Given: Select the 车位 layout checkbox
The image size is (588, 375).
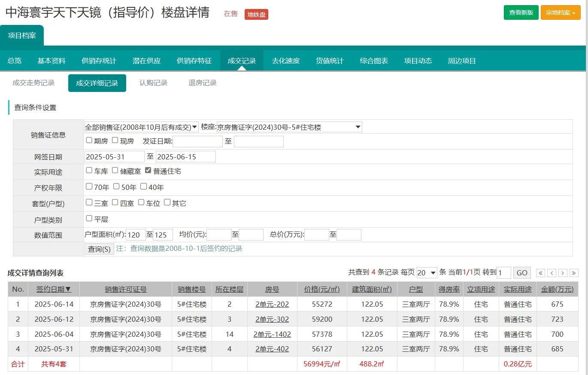Looking at the screenshot, I should point(141,202).
